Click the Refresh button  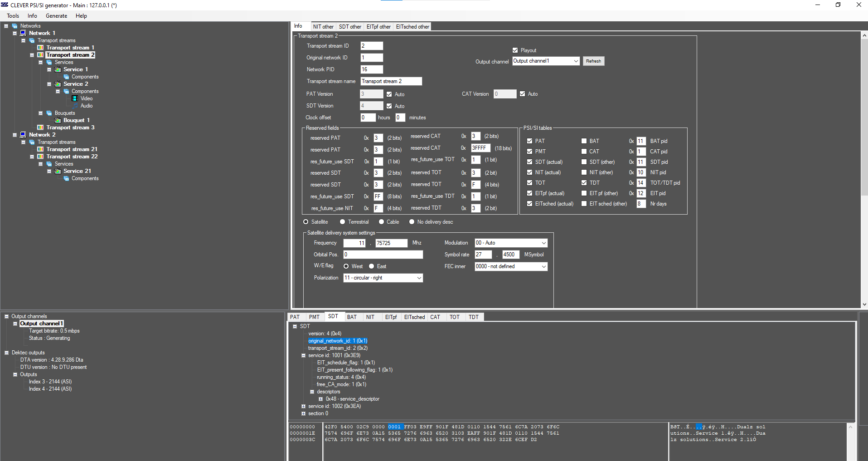pyautogui.click(x=593, y=61)
